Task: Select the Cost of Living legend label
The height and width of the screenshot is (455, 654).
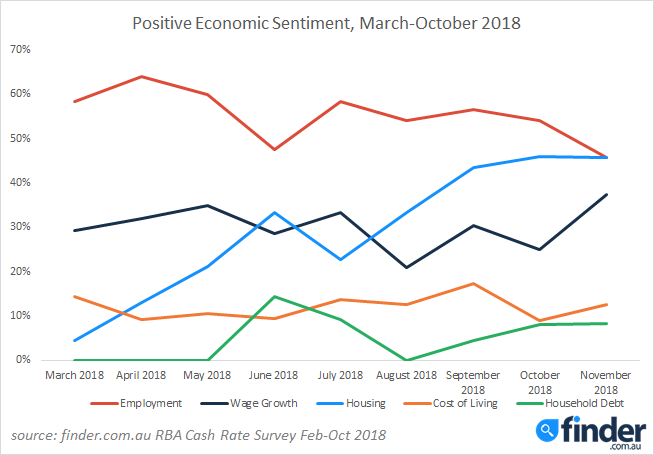Action: (465, 404)
